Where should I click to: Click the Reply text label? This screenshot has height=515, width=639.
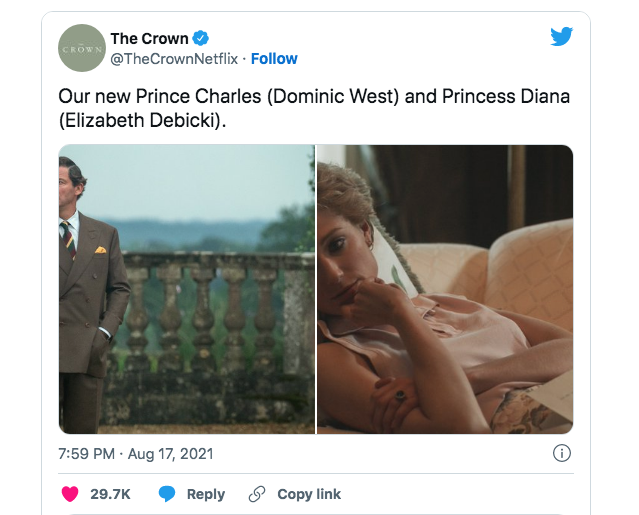206,494
